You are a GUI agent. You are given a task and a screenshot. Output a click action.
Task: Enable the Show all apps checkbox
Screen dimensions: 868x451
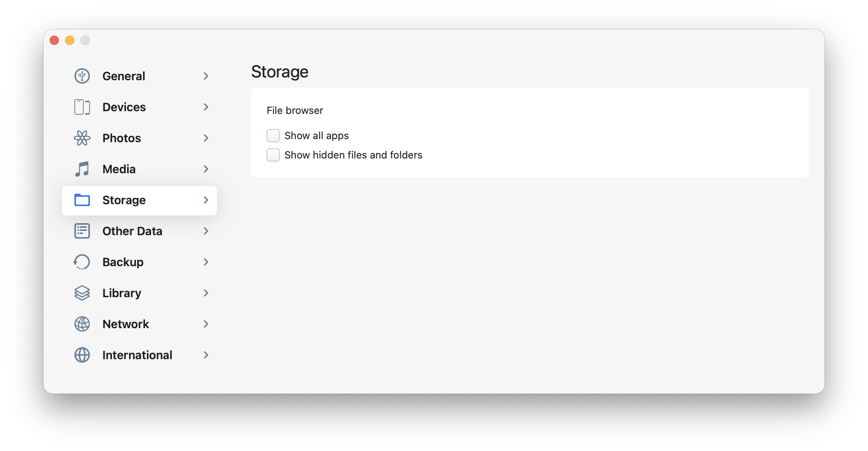(273, 136)
